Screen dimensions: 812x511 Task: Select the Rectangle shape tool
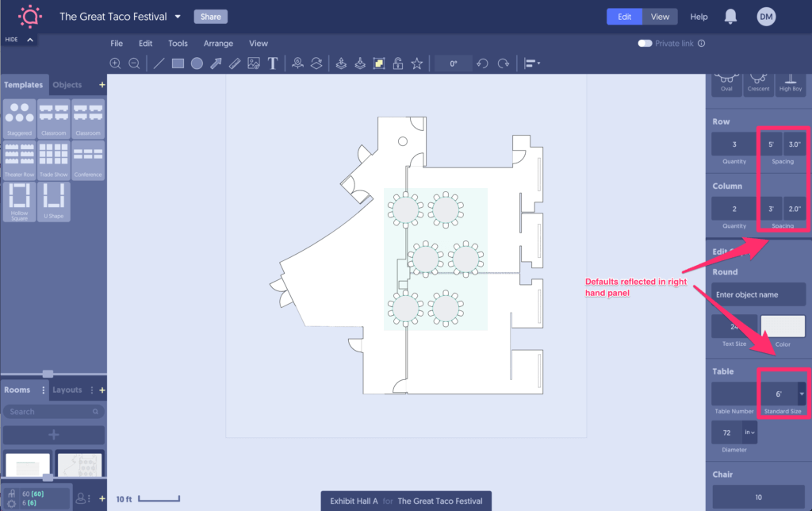pos(177,63)
